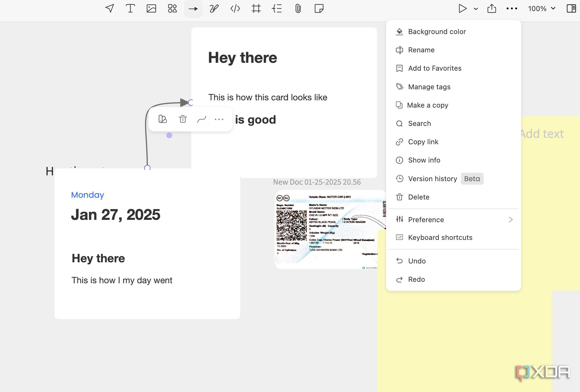The width and height of the screenshot is (580, 392).
Task: Open Keyboard shortcuts
Action: 453,237
